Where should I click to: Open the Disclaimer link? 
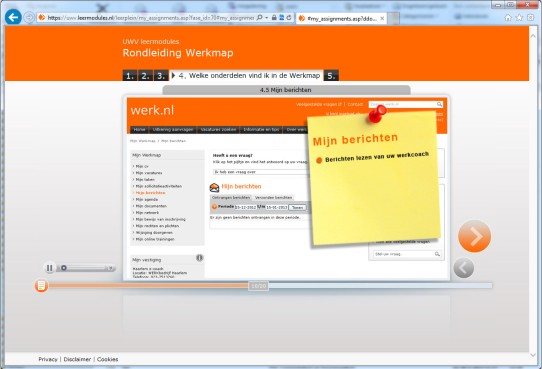[77, 359]
